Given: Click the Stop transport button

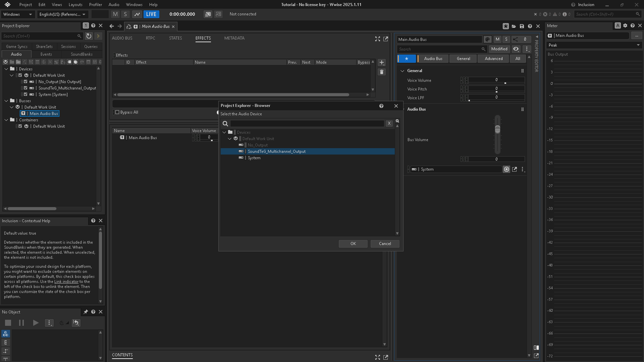Looking at the screenshot, I should coord(8,323).
